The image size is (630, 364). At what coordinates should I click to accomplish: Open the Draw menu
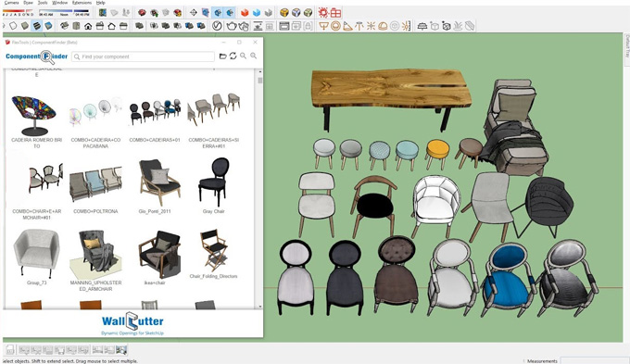click(x=28, y=3)
